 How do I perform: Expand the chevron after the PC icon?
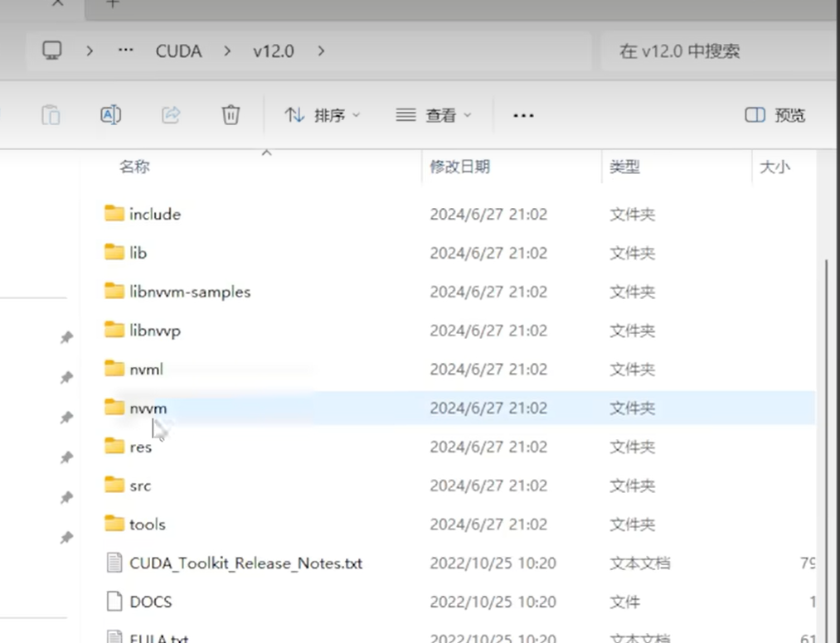pyautogui.click(x=90, y=51)
